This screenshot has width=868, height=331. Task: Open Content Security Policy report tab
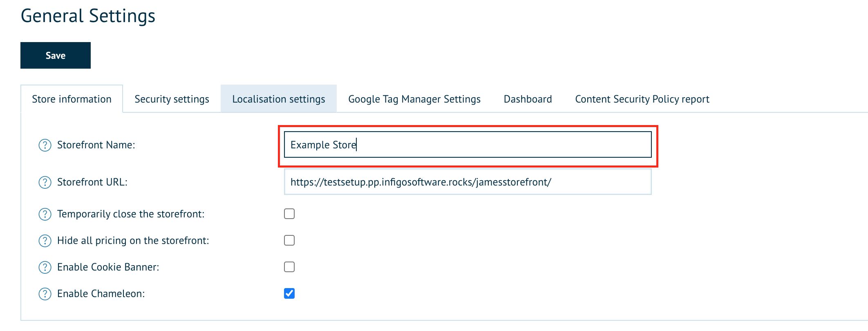click(x=642, y=99)
